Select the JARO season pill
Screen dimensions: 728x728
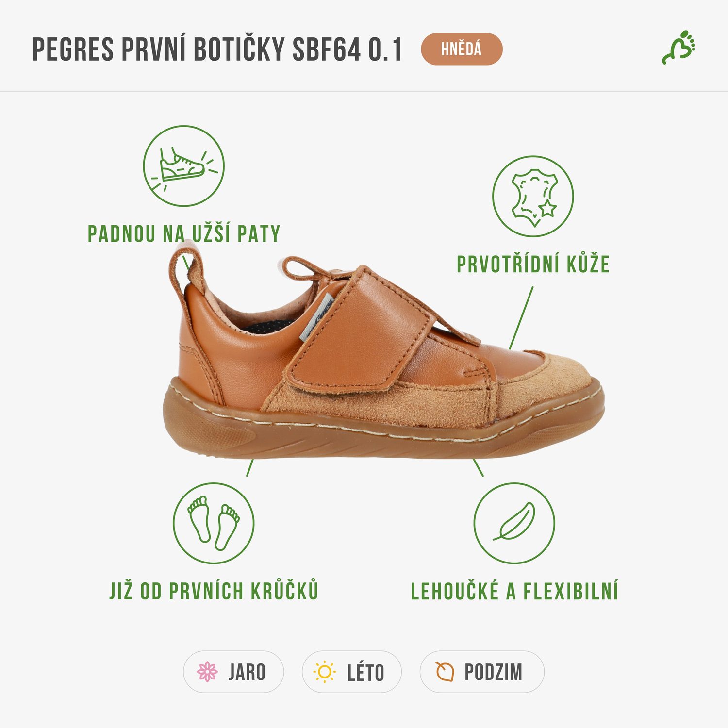point(233,672)
